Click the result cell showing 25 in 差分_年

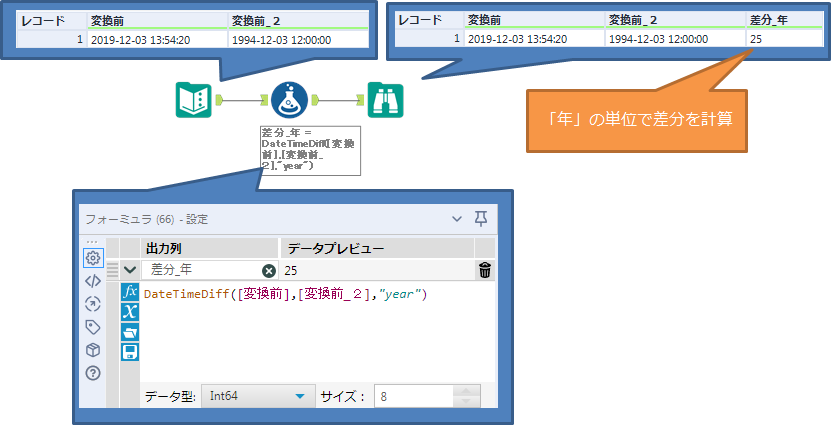coord(784,39)
